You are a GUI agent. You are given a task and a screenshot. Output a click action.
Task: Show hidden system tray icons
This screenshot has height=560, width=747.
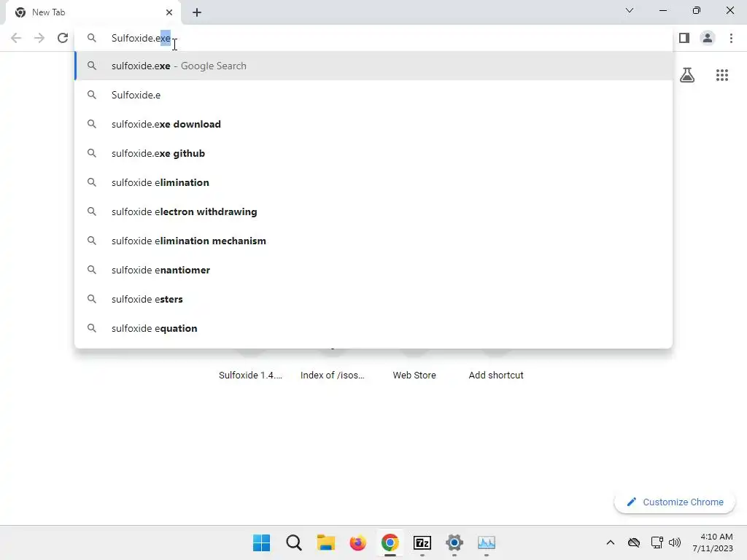(611, 542)
